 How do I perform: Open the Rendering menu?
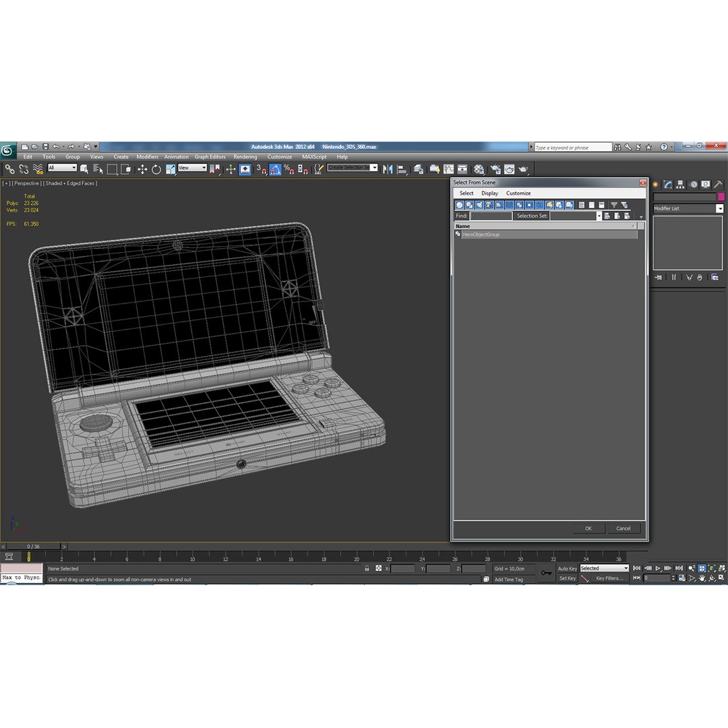[x=245, y=157]
